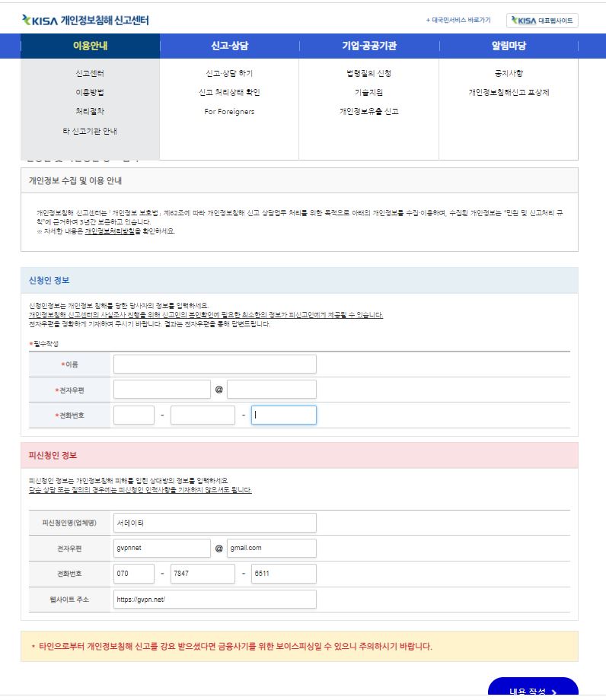Click applicant 전화번호 last field
606x700 pixels.
click(283, 415)
